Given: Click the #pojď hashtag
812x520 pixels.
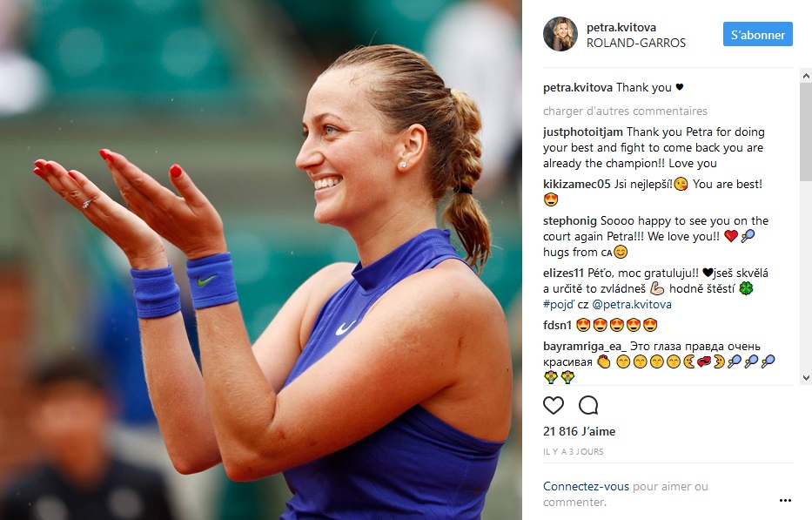Looking at the screenshot, I should (558, 304).
